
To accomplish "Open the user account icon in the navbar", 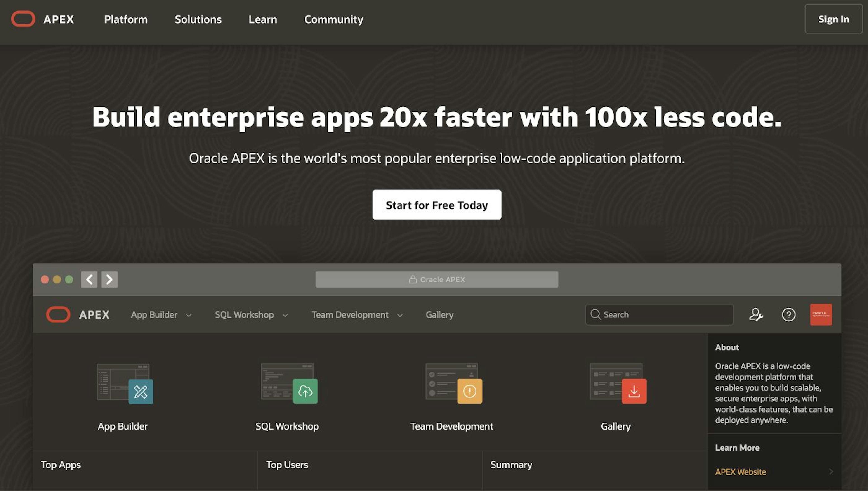I will click(756, 315).
